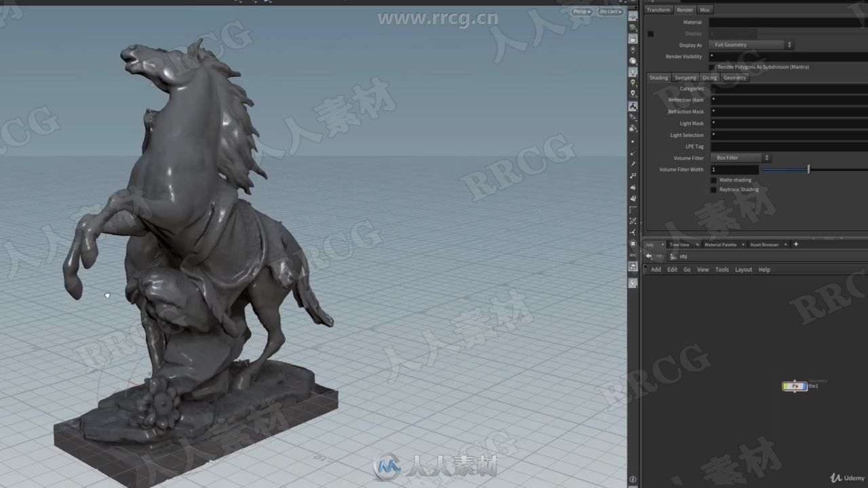
Task: Enable the Raytrace Shading checkbox
Action: point(713,190)
